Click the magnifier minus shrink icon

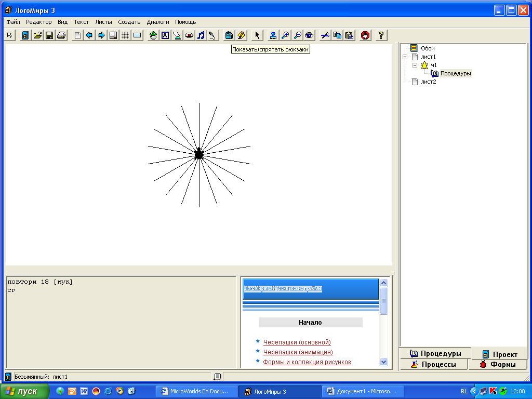(x=297, y=35)
